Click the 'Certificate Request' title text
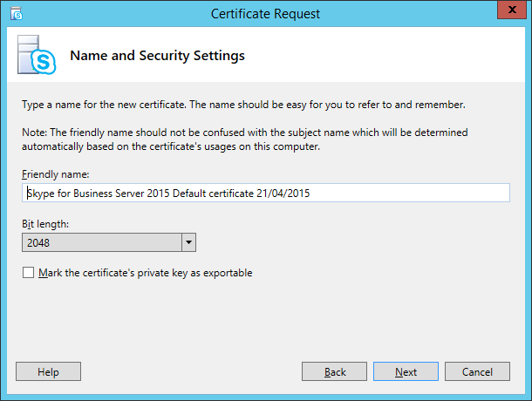 click(265, 14)
